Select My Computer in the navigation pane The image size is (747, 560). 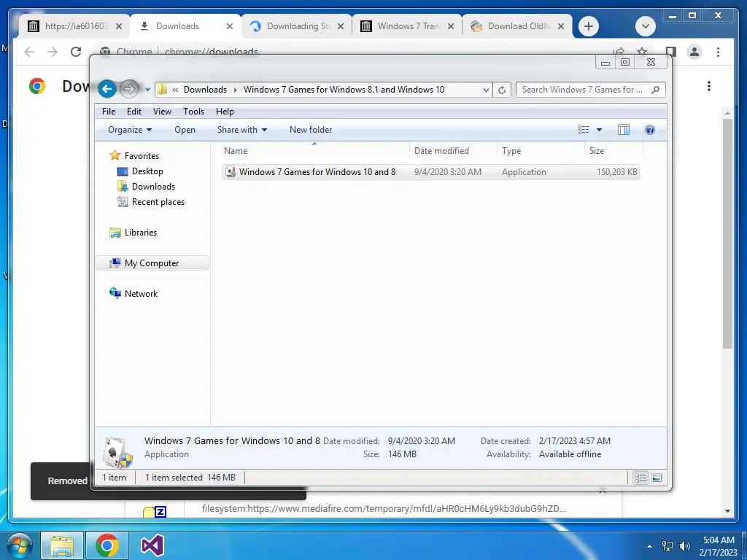(x=152, y=262)
